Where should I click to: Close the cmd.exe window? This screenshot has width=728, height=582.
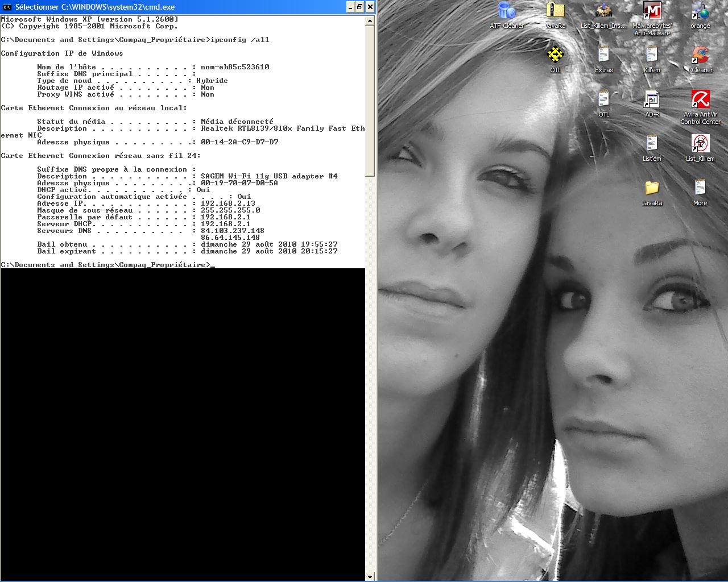pyautogui.click(x=370, y=7)
